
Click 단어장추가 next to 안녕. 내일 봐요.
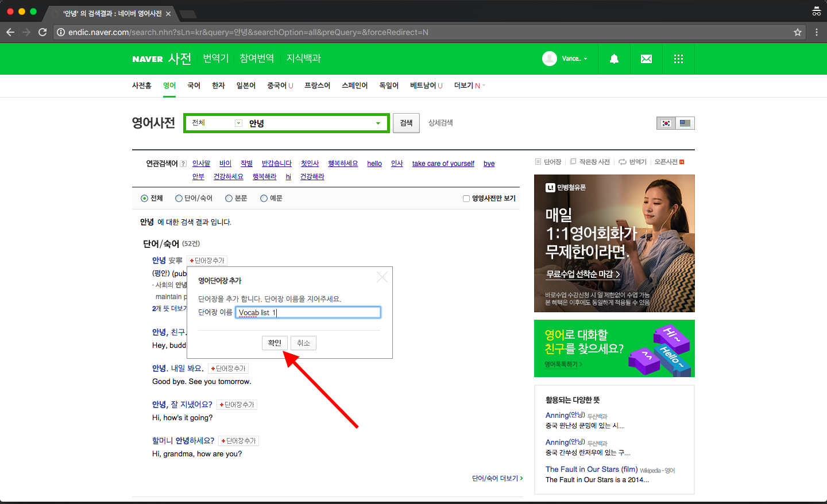pos(229,369)
